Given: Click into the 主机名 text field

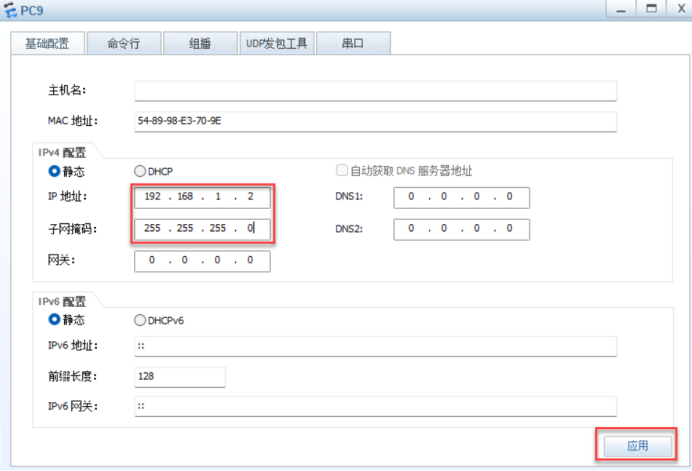Looking at the screenshot, I should point(375,91).
